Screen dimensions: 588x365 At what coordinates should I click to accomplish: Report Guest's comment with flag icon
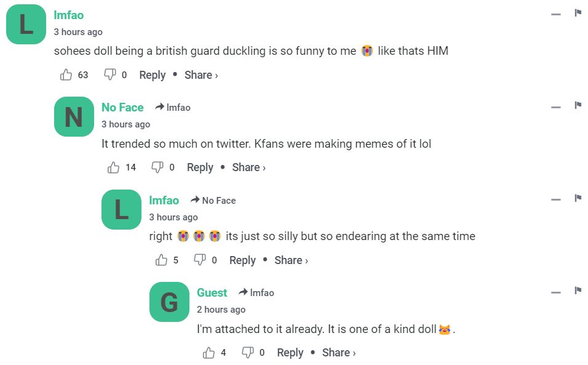578,291
